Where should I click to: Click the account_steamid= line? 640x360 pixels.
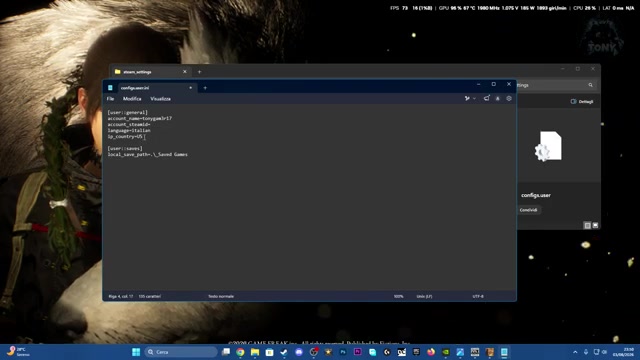point(129,124)
